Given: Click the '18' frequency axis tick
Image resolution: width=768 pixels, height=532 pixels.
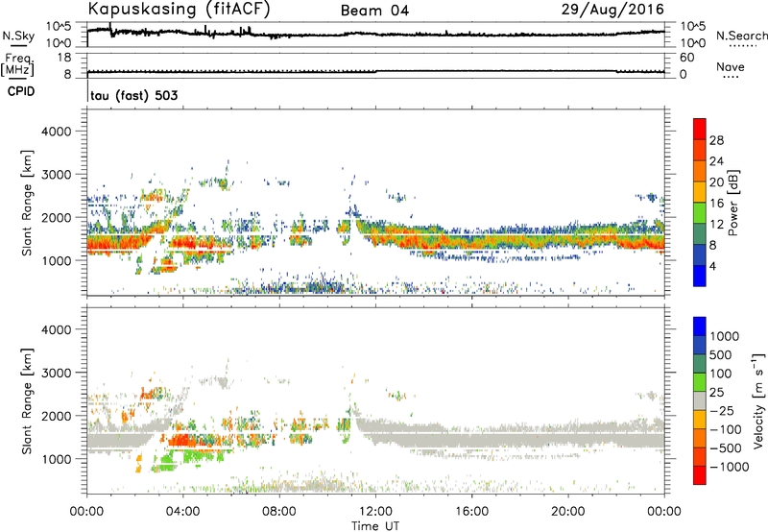Looking at the screenshot, I should point(64,58).
